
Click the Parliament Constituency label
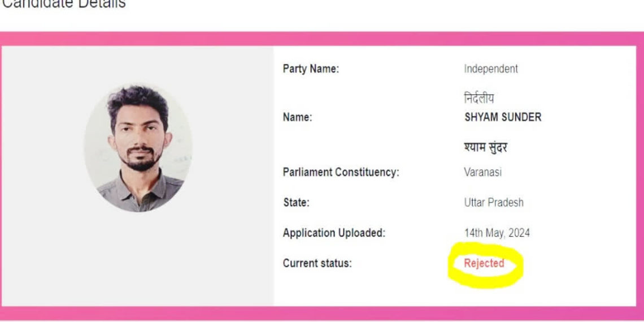point(341,172)
